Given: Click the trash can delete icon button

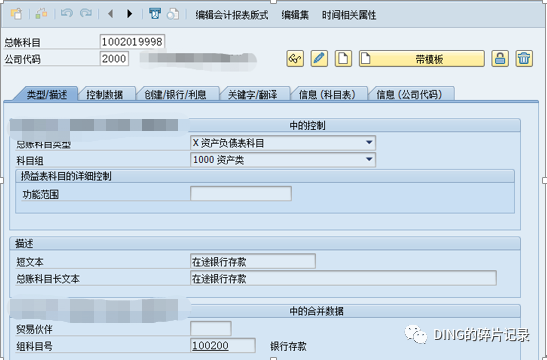Looking at the screenshot, I should point(524,59).
